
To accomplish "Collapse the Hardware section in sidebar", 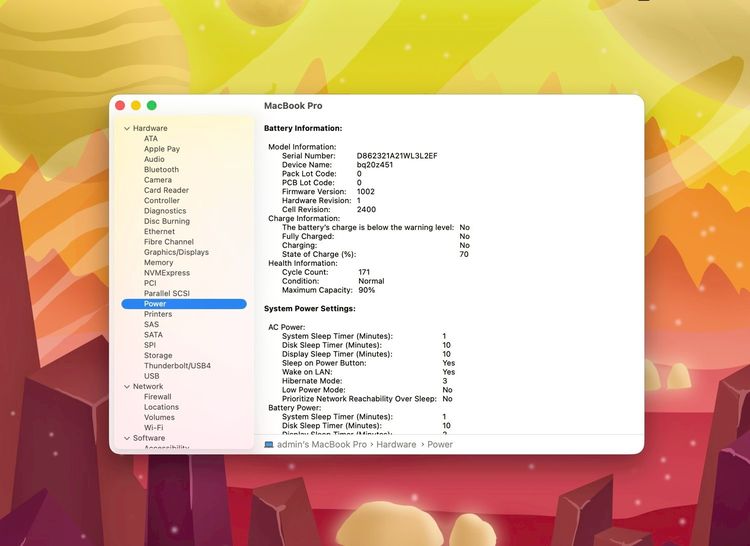I will click(127, 128).
